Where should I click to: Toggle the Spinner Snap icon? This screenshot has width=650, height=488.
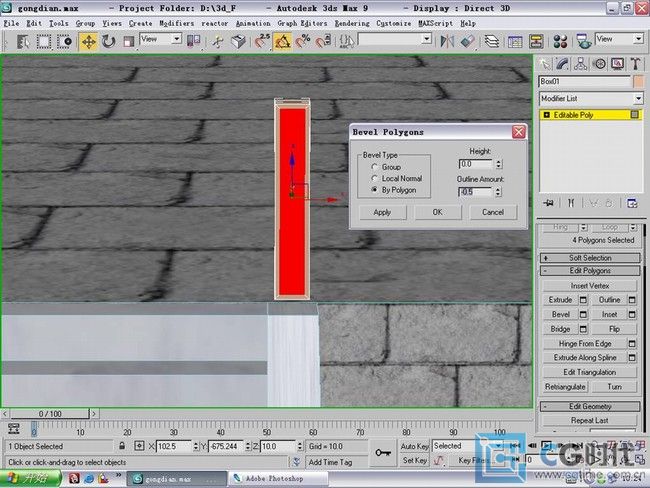pos(323,41)
